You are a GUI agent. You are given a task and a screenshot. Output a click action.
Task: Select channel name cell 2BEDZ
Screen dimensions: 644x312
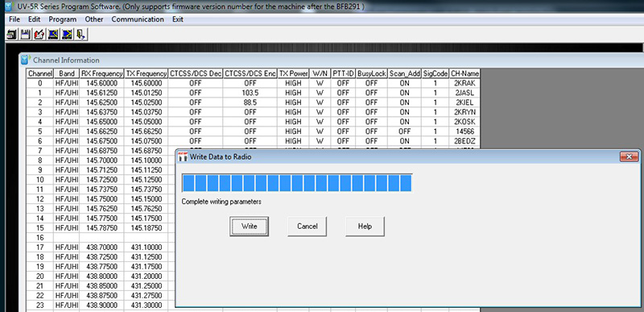[x=465, y=141]
